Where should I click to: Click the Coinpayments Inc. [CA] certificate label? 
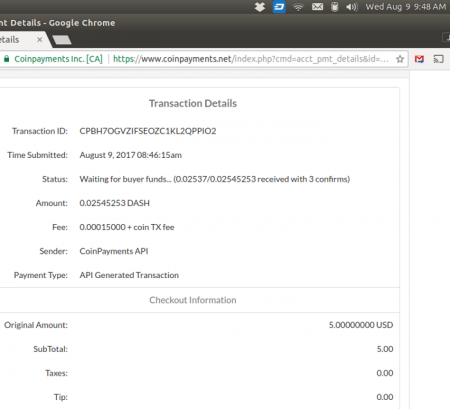[x=58, y=59]
